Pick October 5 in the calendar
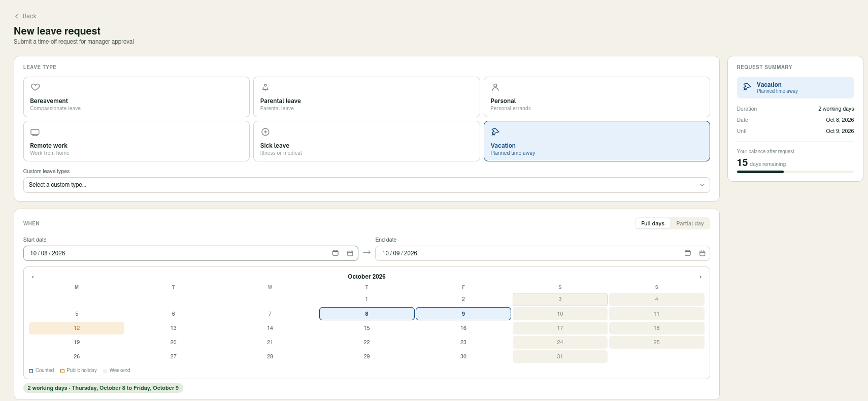This screenshot has height=401, width=868. [77, 314]
